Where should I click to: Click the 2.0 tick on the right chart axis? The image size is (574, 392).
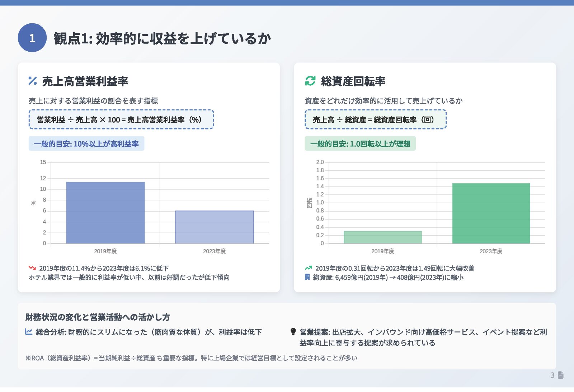pyautogui.click(x=320, y=162)
